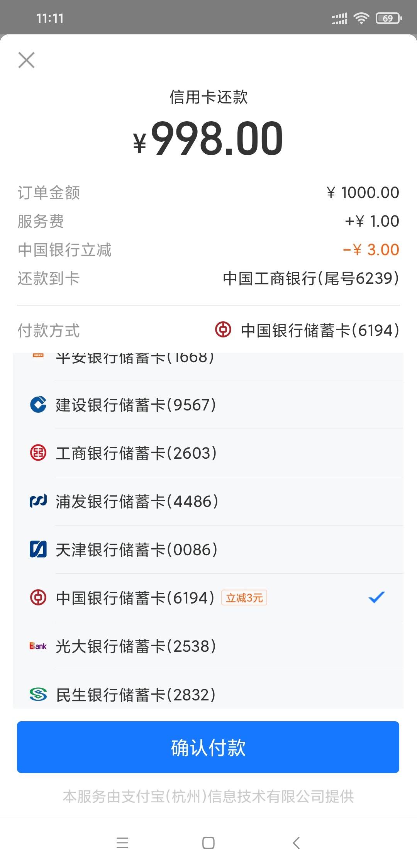Screen dimensions: 417x868
Task: Tap the Bank of China icon beside 付款方式
Action: 223,330
